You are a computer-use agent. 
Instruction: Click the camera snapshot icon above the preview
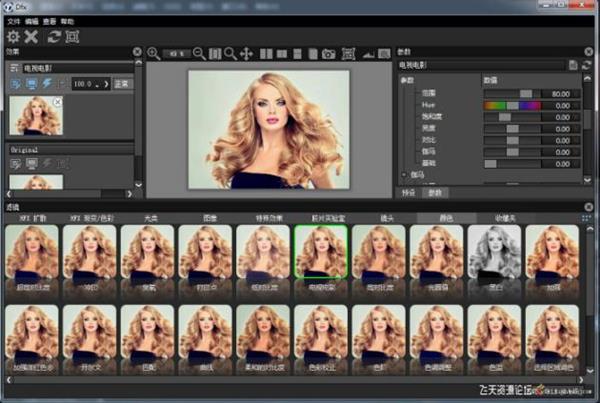(x=329, y=53)
